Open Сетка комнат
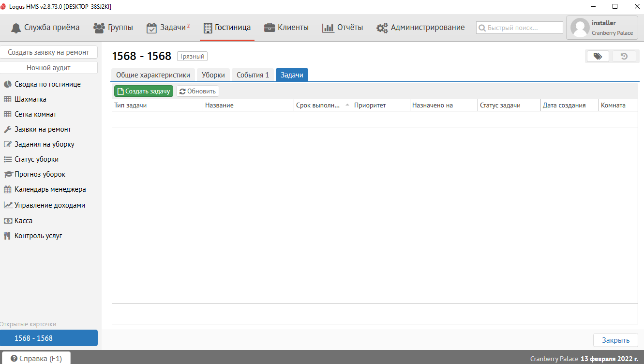This screenshot has width=644, height=364. point(35,114)
